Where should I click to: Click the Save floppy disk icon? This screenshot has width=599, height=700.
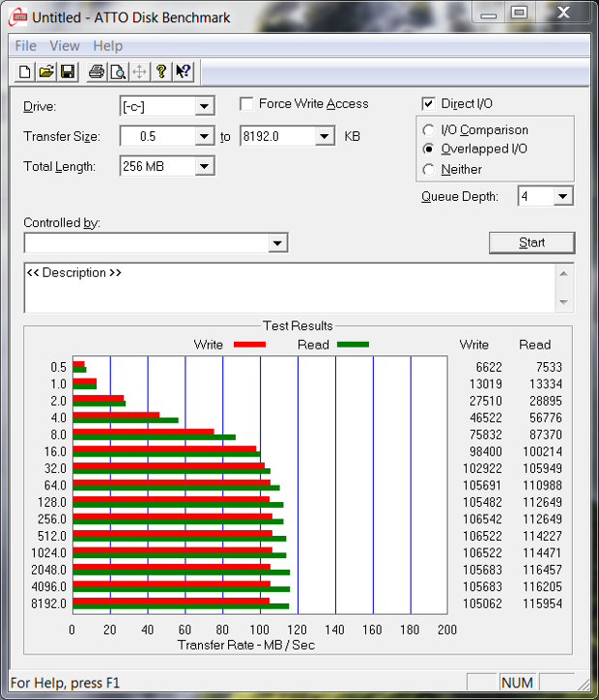pos(68,71)
